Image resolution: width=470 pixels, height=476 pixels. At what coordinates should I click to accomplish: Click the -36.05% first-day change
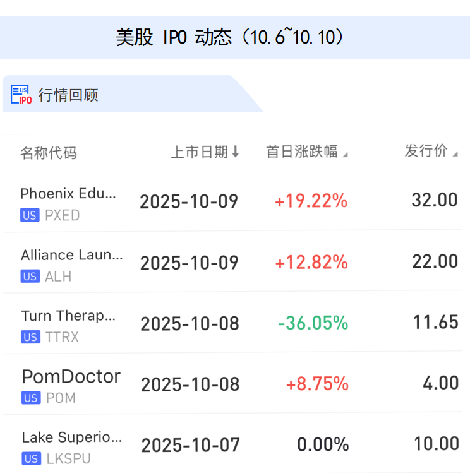point(313,323)
